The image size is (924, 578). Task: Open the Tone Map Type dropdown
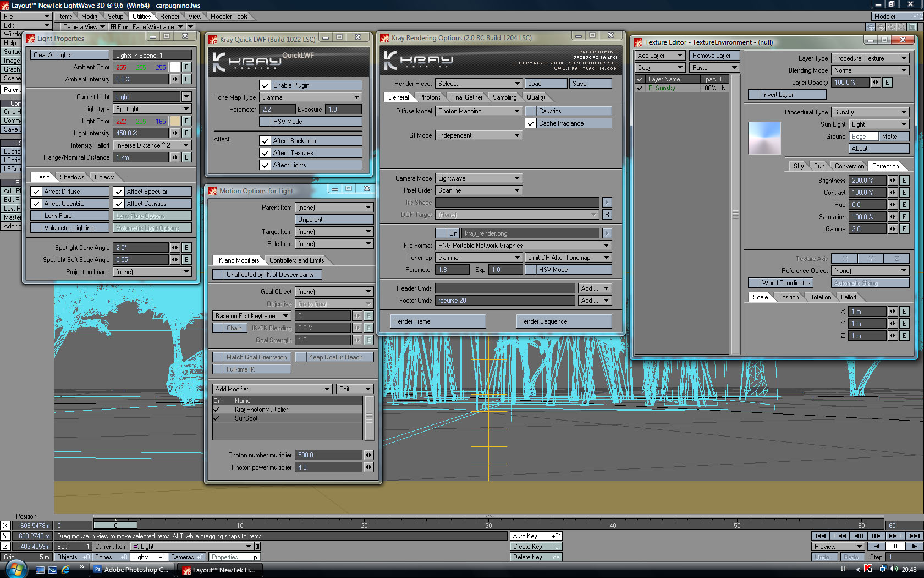coord(310,97)
